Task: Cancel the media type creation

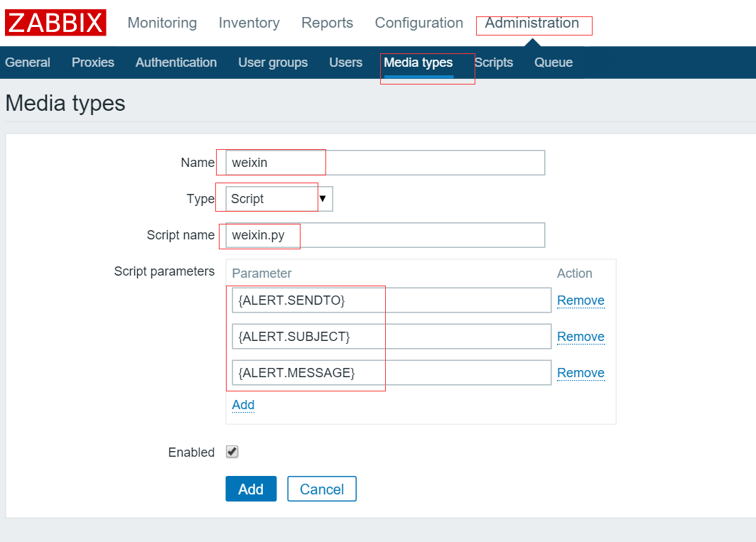Action: pyautogui.click(x=321, y=489)
